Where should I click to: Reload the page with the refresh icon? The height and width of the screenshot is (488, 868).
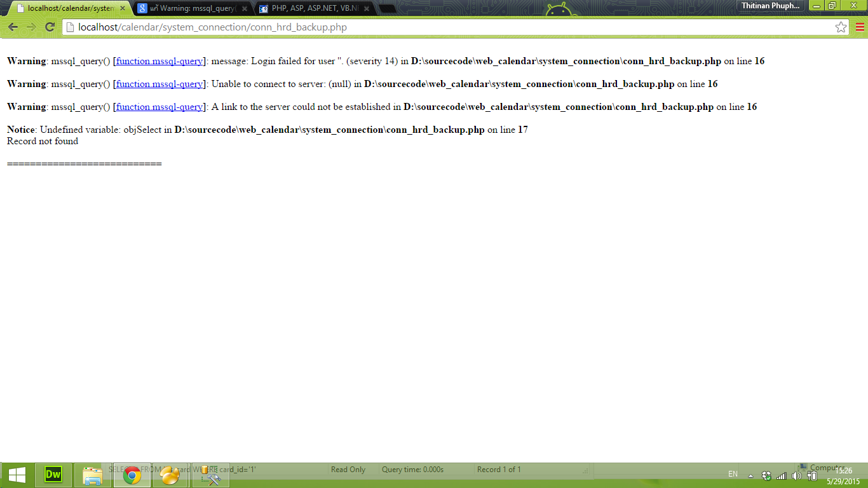coord(50,27)
